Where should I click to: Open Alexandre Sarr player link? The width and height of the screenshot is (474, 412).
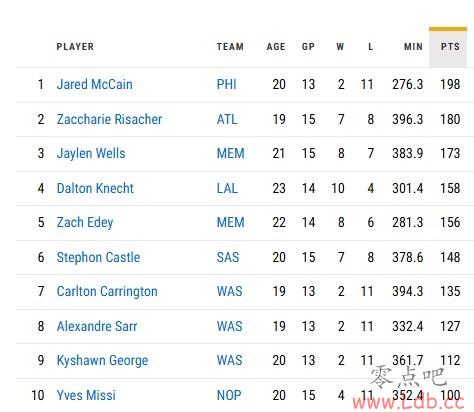97,326
